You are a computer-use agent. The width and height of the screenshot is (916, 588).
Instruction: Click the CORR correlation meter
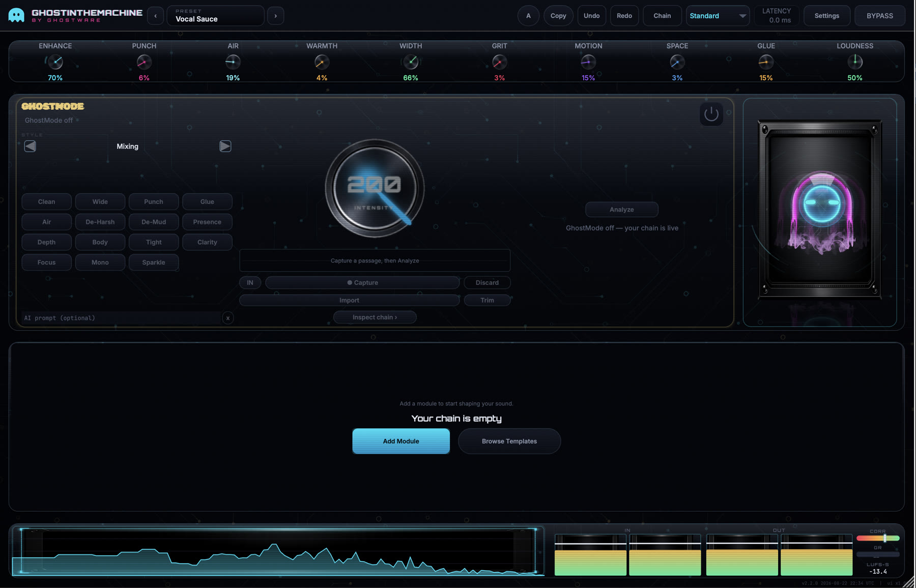pyautogui.click(x=878, y=538)
